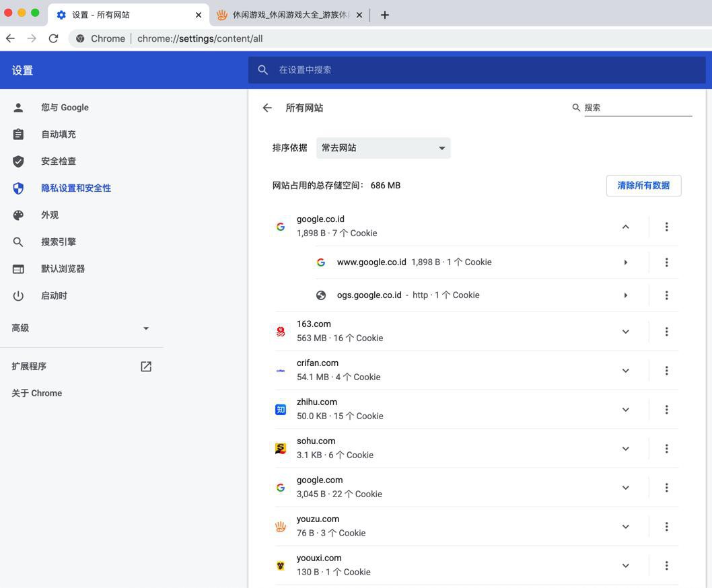Click the youzu.com favicon
Viewport: 712px width, 588px height.
point(281,527)
